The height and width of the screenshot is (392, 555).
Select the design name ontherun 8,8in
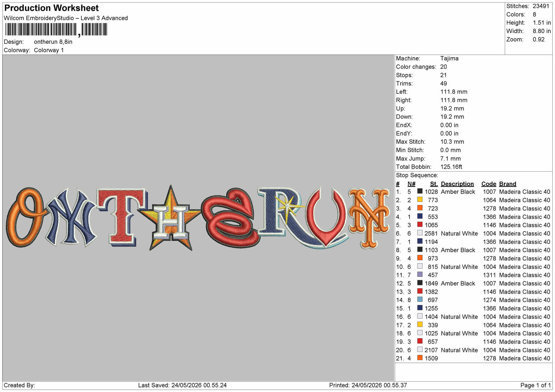click(x=53, y=42)
